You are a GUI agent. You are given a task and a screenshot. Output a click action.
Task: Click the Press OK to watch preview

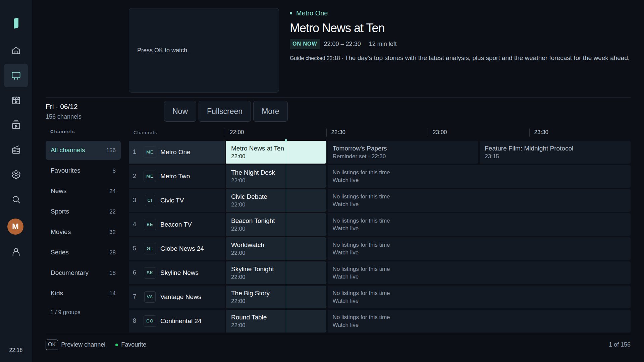(204, 50)
